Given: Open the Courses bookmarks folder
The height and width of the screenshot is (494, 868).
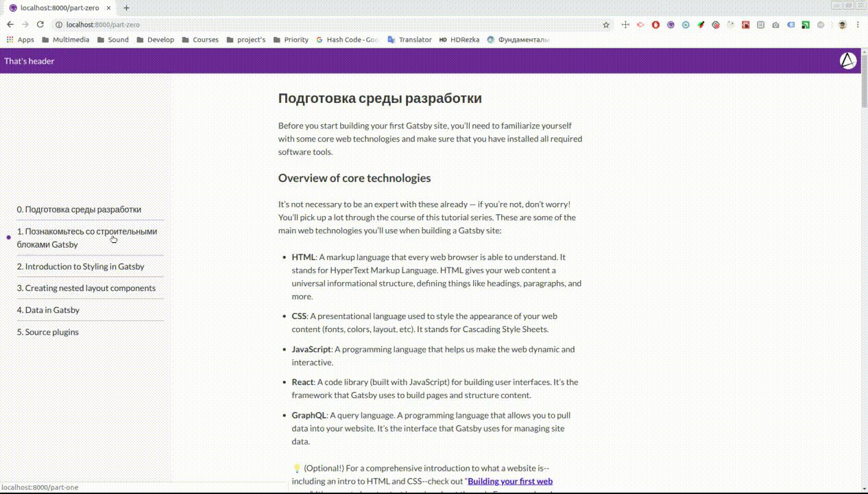Looking at the screenshot, I should click(200, 40).
